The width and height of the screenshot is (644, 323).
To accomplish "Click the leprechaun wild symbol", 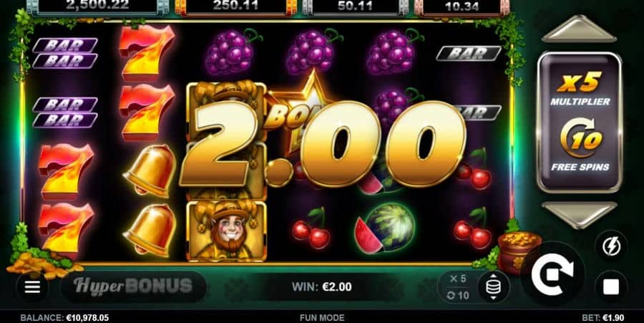I will point(226,231).
